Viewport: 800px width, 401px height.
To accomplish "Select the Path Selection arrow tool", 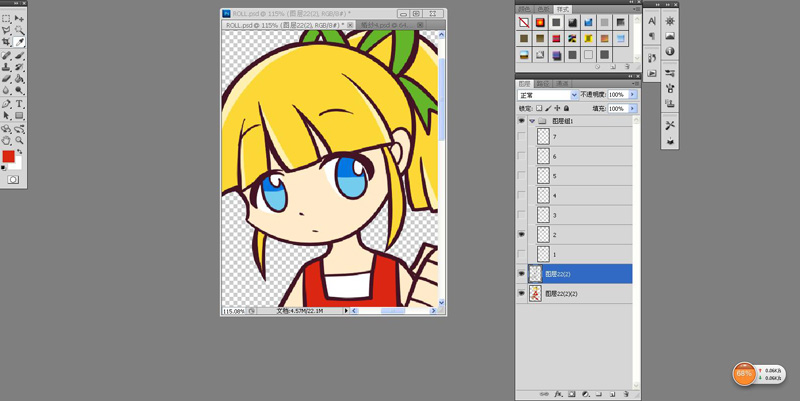I will 6,116.
